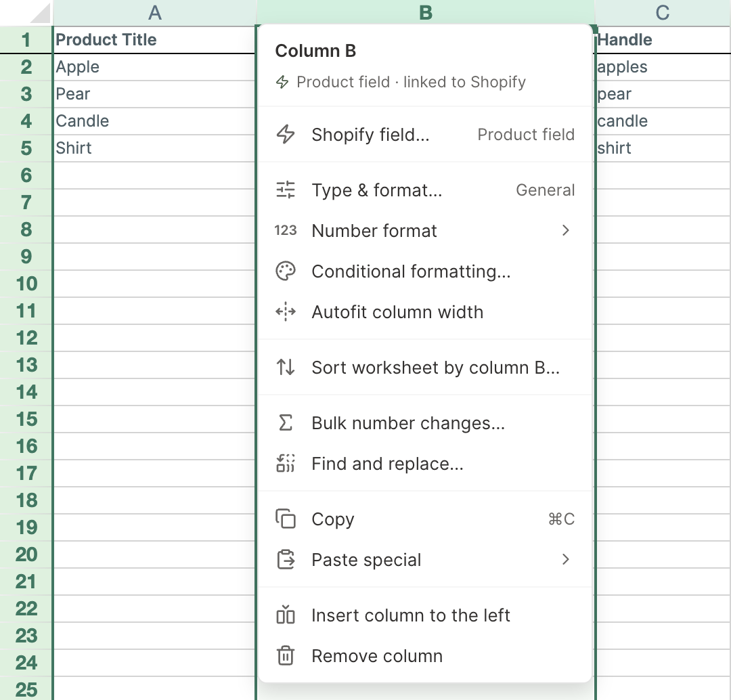Expand the Paste special submenu chevron
The width and height of the screenshot is (731, 700).
(x=565, y=559)
